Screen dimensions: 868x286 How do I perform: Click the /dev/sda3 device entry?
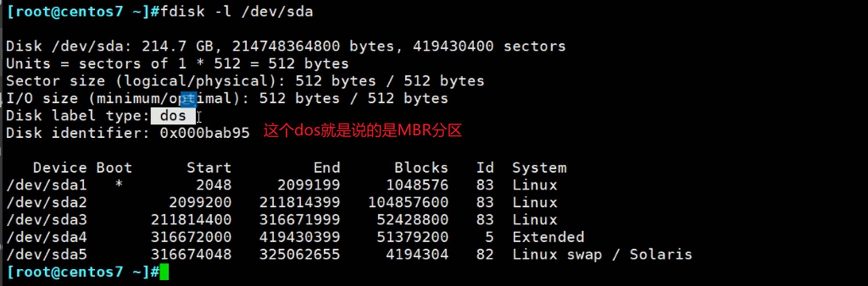coord(47,220)
